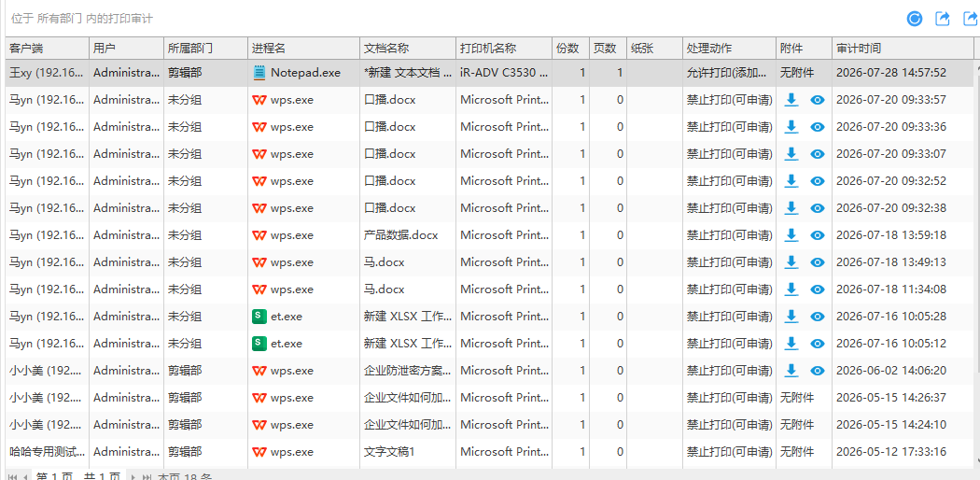Select the 哈哈专用测试 client cell
The height and width of the screenshot is (480, 980).
pyautogui.click(x=47, y=452)
